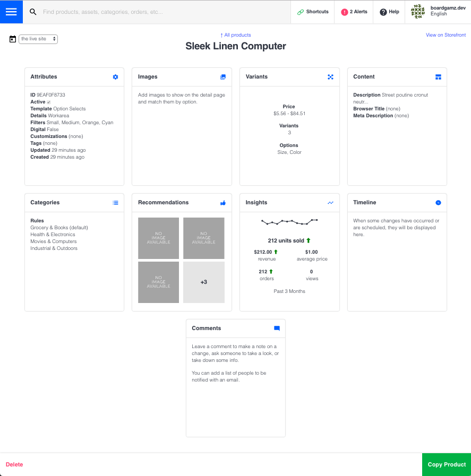The height and width of the screenshot is (476, 471).
Task: Open the 'the live site' dropdown
Action: (x=38, y=39)
